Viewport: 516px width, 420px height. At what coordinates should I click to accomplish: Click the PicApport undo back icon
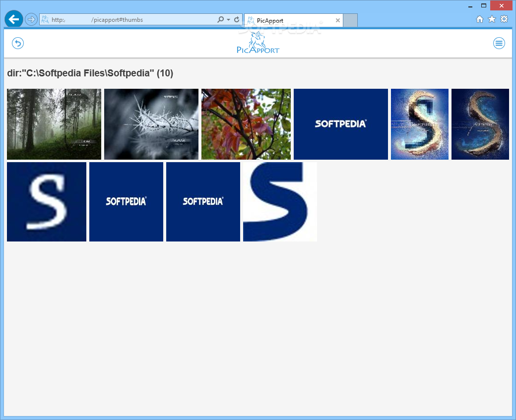tap(18, 43)
